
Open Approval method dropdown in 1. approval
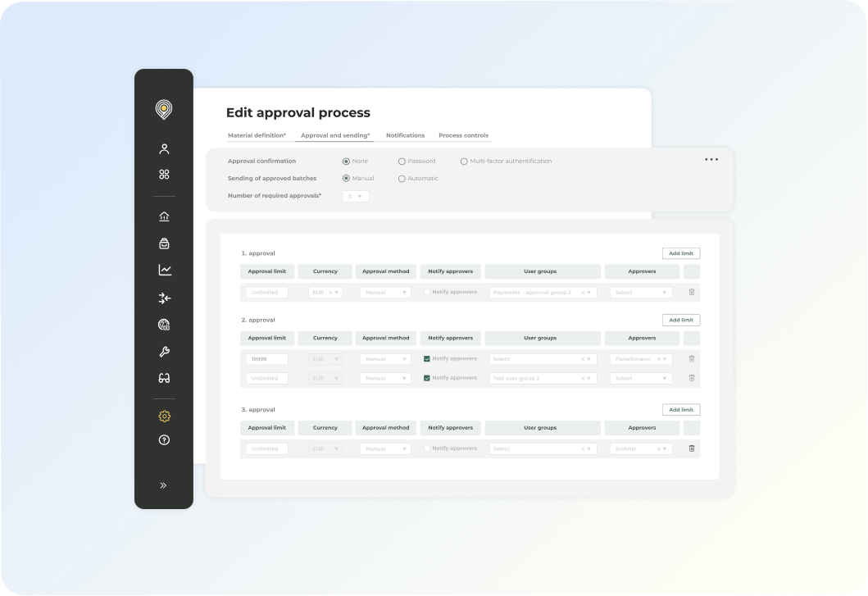click(x=385, y=293)
